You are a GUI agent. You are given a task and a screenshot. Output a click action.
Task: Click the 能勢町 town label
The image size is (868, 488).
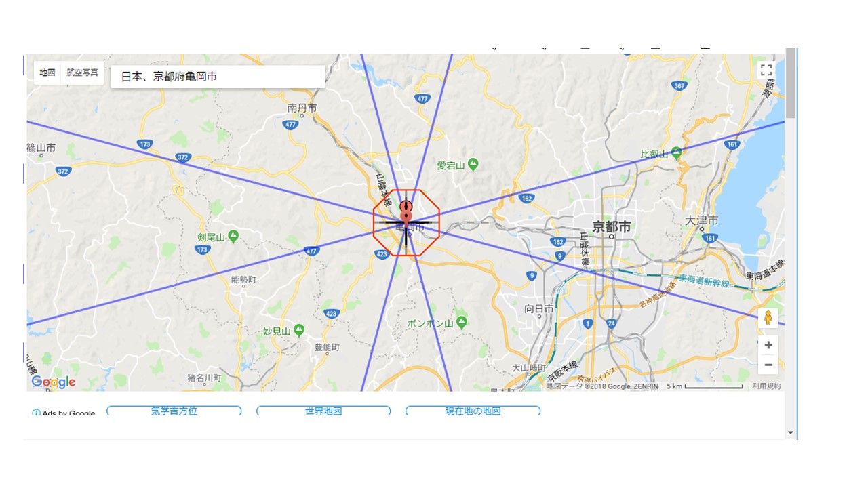pyautogui.click(x=243, y=279)
